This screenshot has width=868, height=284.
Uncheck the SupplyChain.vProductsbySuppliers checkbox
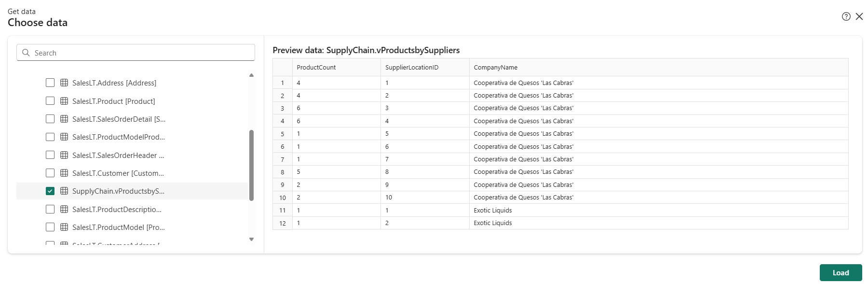click(50, 191)
